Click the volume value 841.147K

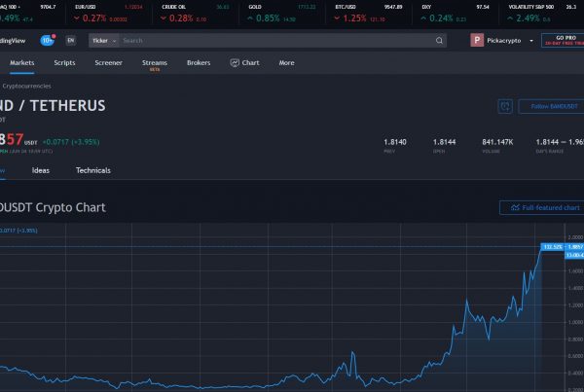(x=497, y=142)
